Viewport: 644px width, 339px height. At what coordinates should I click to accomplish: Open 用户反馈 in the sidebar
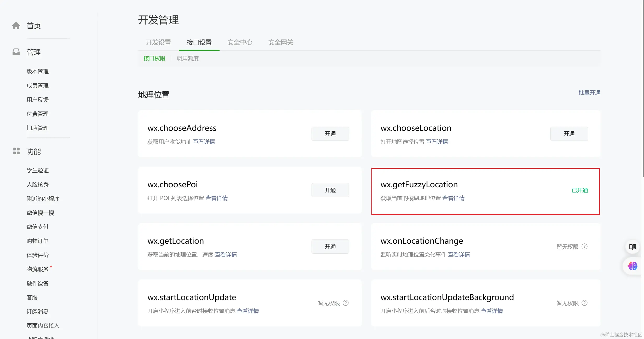click(38, 100)
